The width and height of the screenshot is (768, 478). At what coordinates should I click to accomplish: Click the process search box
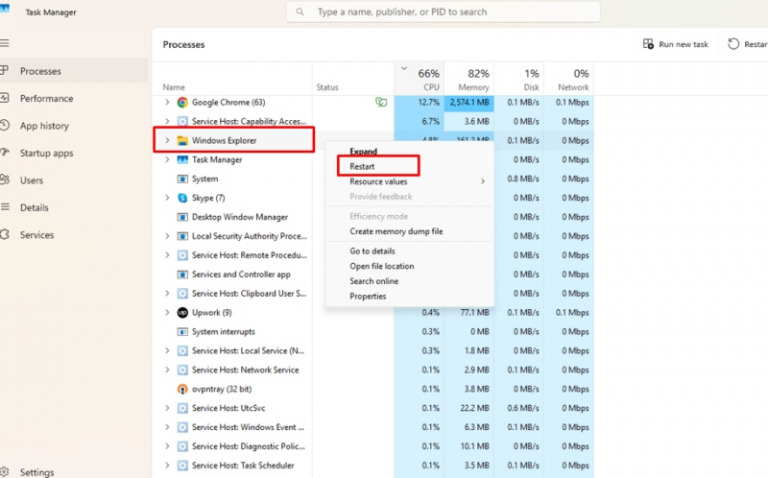point(443,12)
